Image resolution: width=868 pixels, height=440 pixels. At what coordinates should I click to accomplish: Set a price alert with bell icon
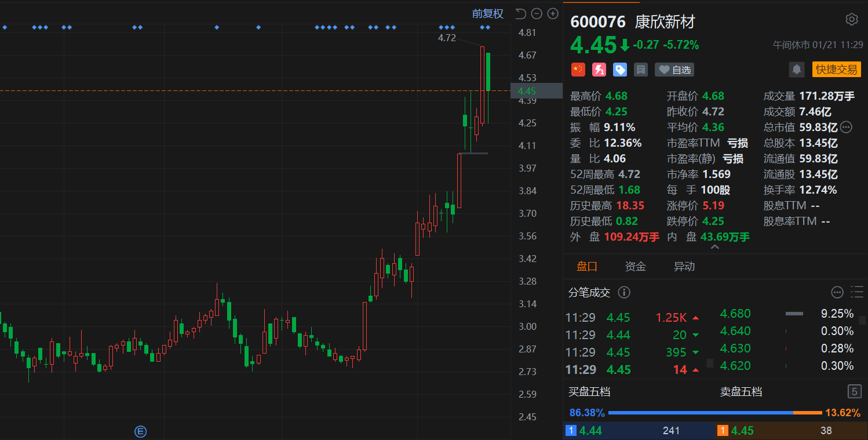pyautogui.click(x=797, y=70)
